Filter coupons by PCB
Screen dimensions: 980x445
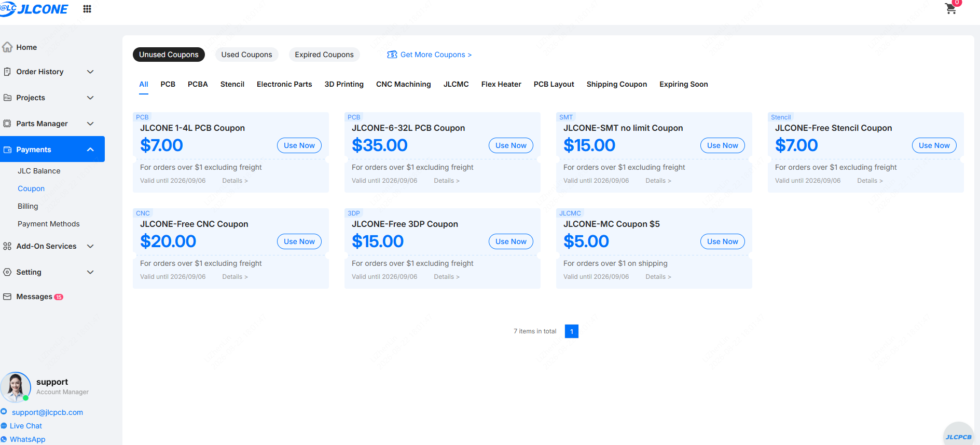point(168,84)
